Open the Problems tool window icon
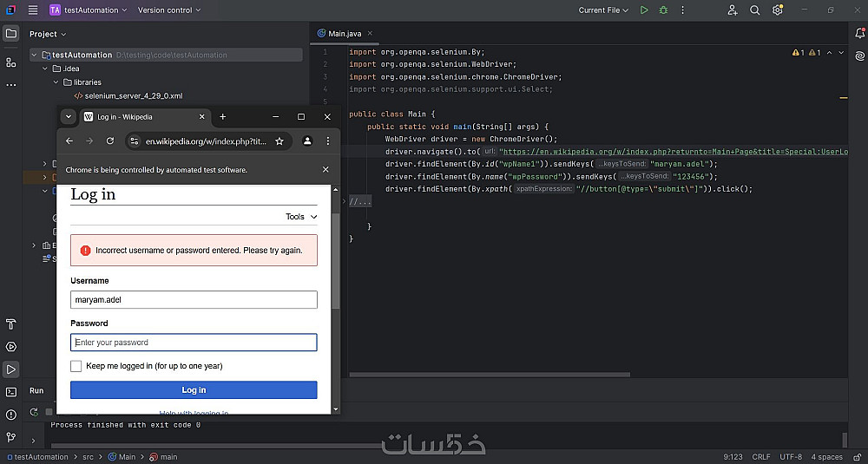The height and width of the screenshot is (464, 868). coord(10,415)
